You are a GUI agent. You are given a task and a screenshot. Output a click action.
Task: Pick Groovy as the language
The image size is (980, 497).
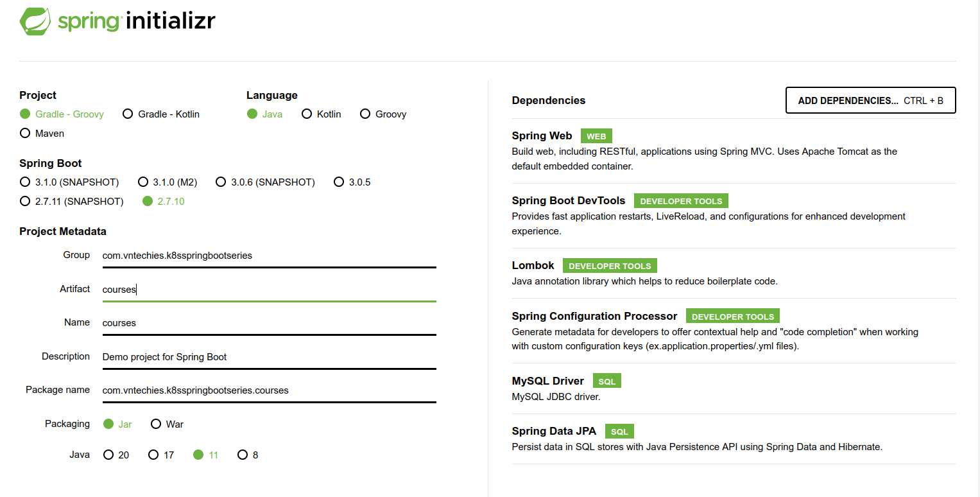click(x=365, y=114)
